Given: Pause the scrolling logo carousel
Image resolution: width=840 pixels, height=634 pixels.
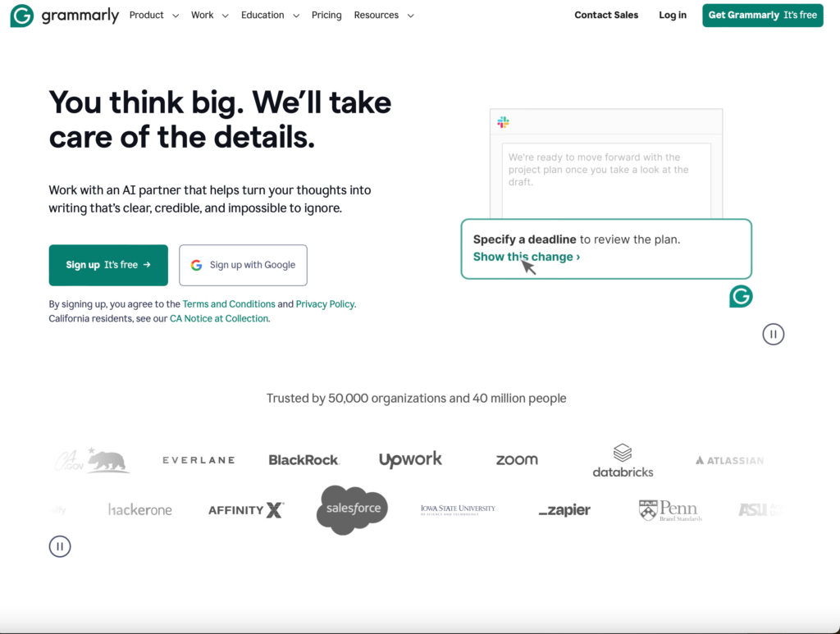Looking at the screenshot, I should (x=59, y=546).
